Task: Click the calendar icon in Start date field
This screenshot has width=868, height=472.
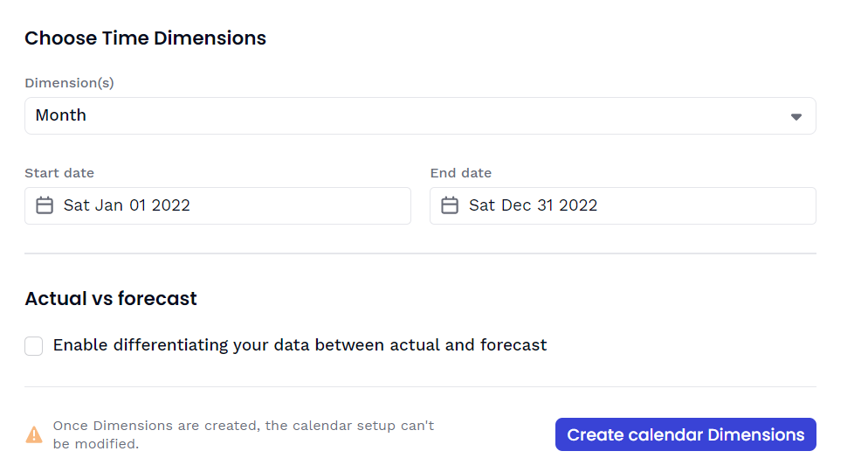Action: pyautogui.click(x=45, y=205)
